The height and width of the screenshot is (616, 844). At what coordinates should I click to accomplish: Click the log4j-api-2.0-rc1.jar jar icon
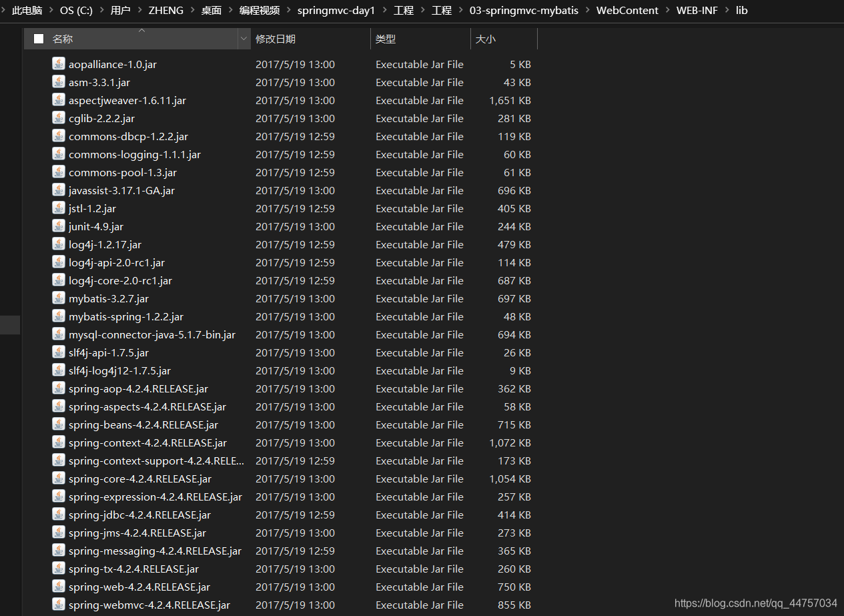[x=59, y=262]
